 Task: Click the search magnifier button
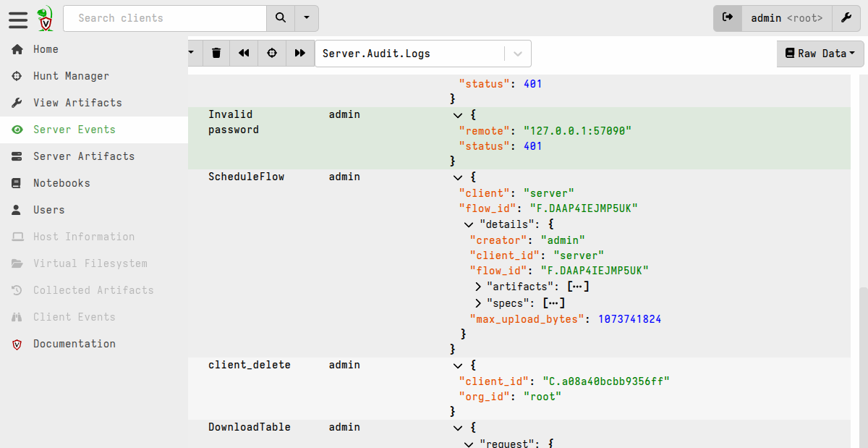coord(281,18)
